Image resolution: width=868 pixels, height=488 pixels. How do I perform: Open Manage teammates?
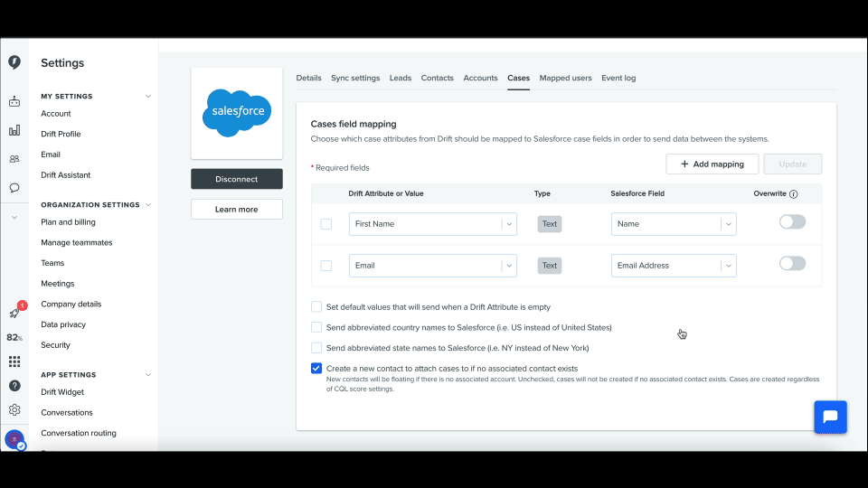(x=76, y=242)
